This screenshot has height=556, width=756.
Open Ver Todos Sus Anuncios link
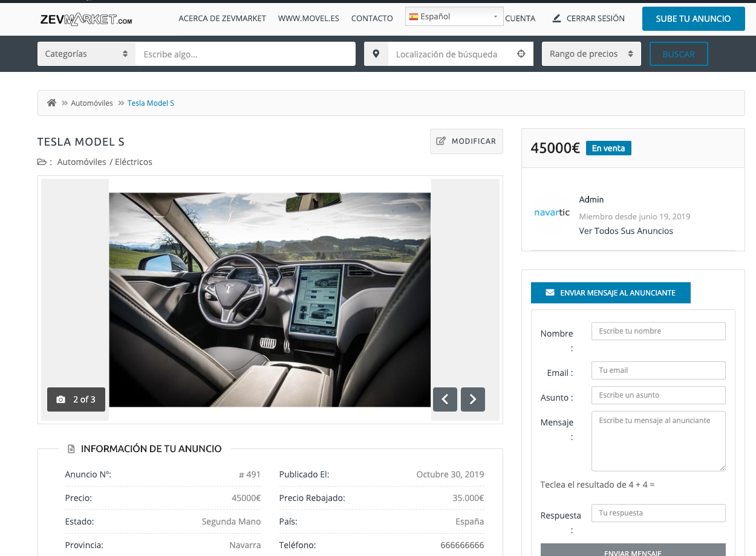click(626, 231)
